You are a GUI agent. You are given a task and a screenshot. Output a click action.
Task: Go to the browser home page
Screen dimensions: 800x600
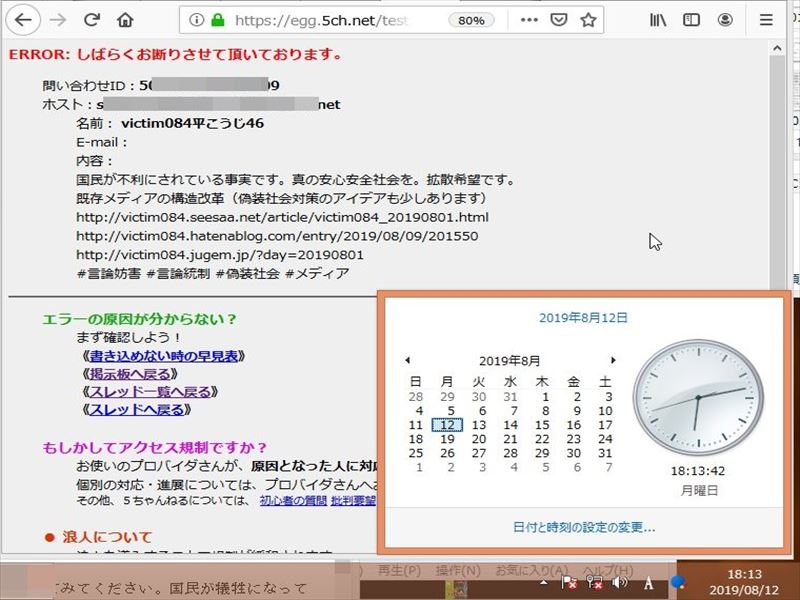[x=123, y=19]
